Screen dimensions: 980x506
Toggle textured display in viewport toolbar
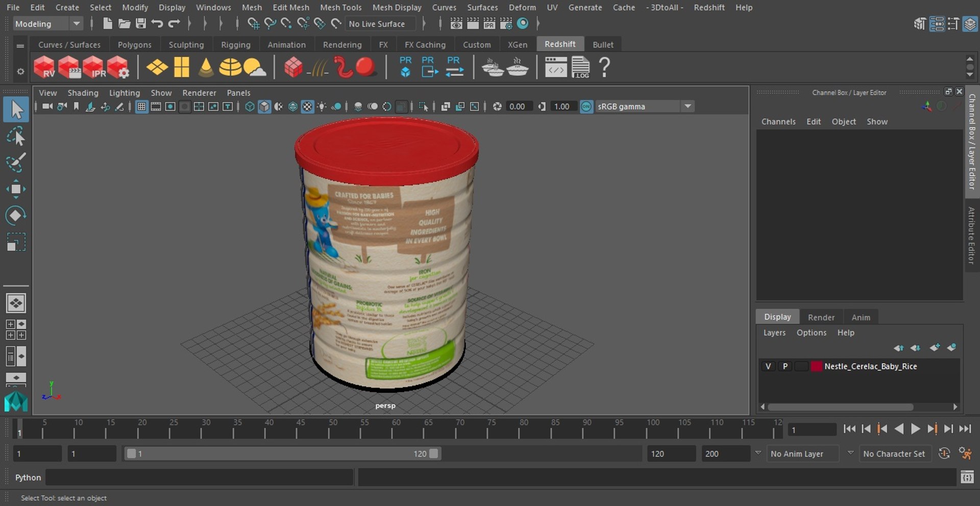(307, 106)
